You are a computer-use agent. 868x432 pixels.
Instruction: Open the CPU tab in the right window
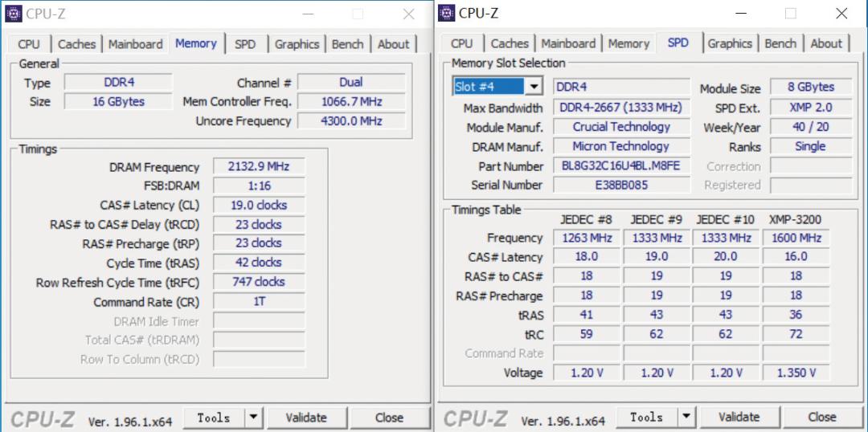click(x=461, y=43)
